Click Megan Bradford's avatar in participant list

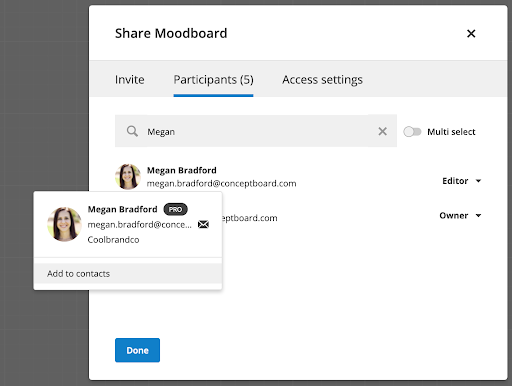[128, 176]
